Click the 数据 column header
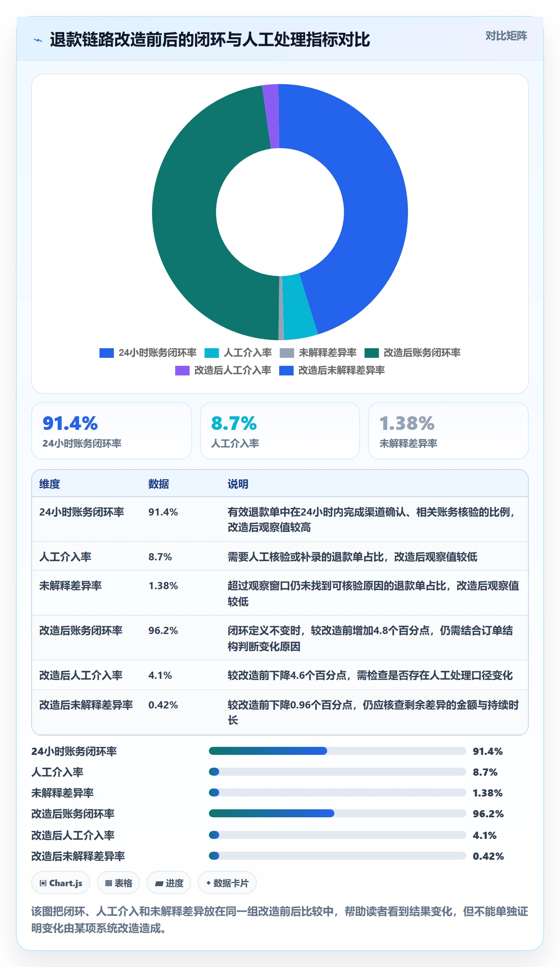560x967 pixels. coord(159,484)
